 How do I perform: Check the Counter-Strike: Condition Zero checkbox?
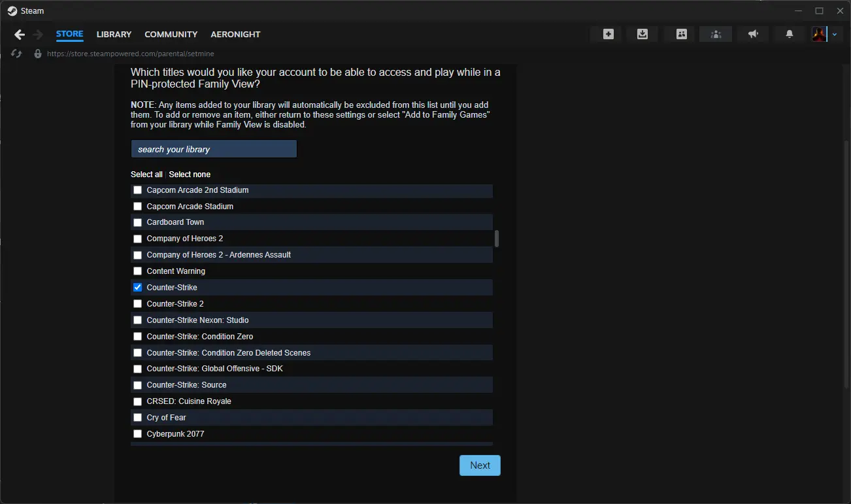(x=137, y=337)
